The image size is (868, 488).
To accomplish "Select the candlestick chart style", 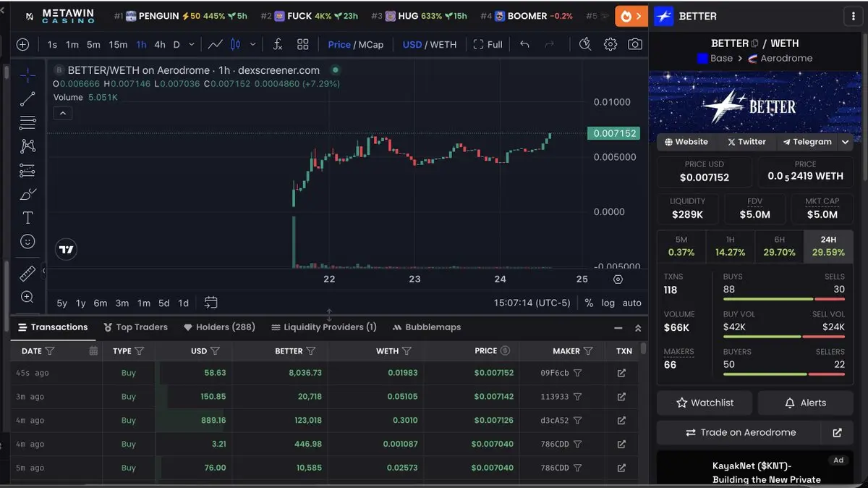I will coord(235,44).
